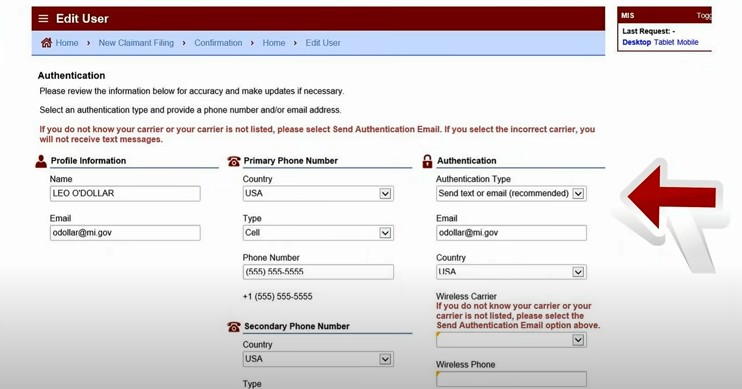The height and width of the screenshot is (389, 742).
Task: Open New Claimant Filing breadcrumb
Action: (x=136, y=43)
